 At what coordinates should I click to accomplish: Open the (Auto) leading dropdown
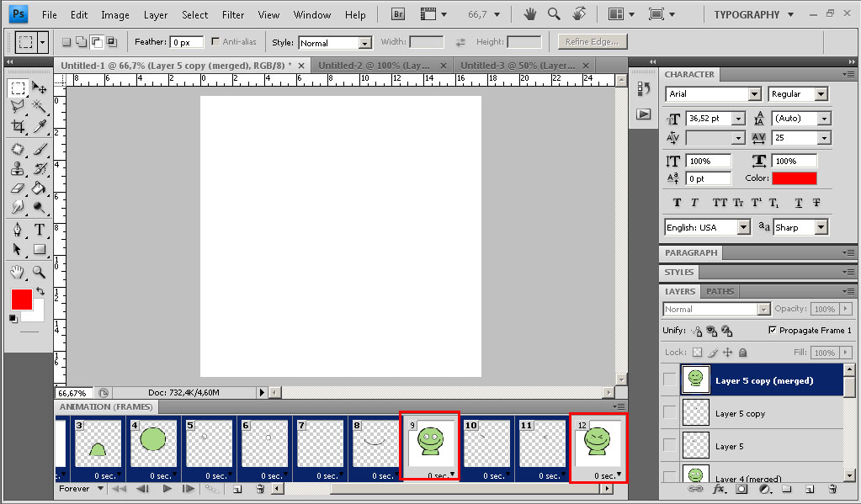click(x=824, y=119)
